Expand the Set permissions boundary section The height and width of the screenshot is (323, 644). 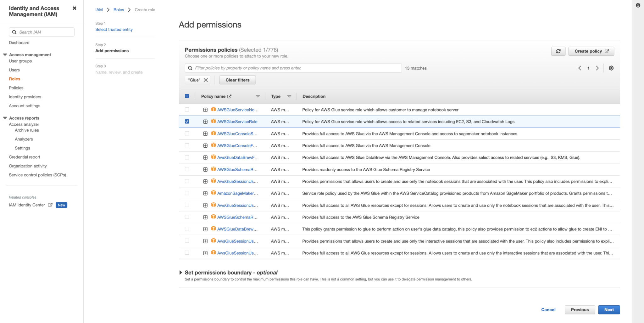click(x=181, y=272)
